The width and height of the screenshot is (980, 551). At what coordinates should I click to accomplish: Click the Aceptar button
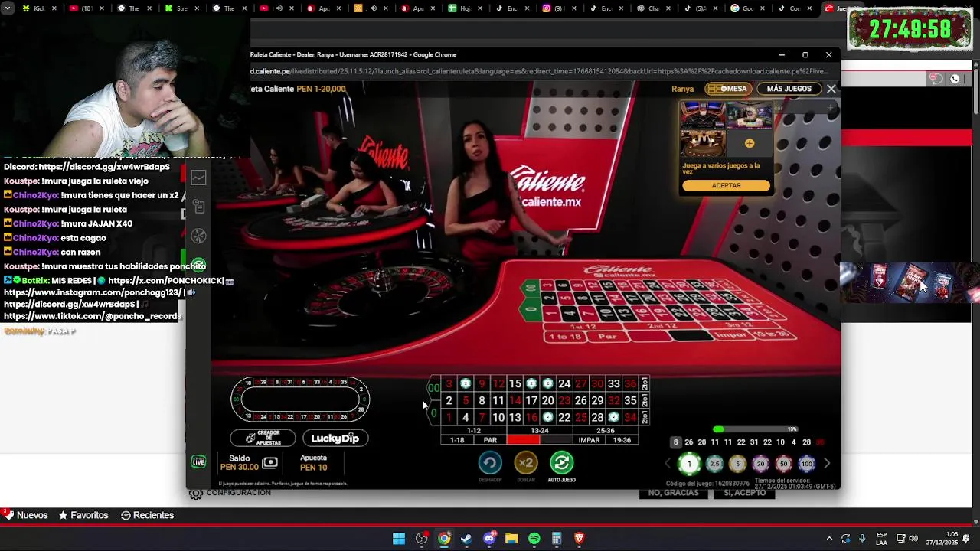click(726, 185)
